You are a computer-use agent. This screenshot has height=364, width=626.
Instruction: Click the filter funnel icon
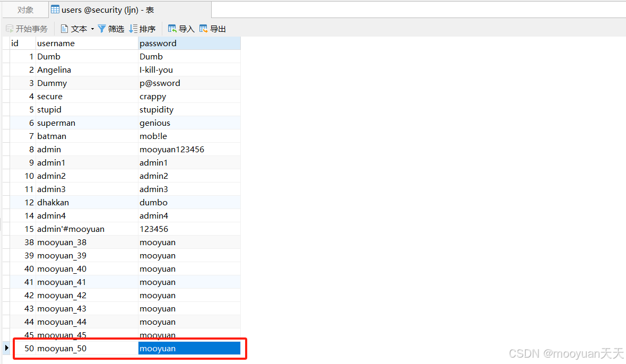[102, 29]
